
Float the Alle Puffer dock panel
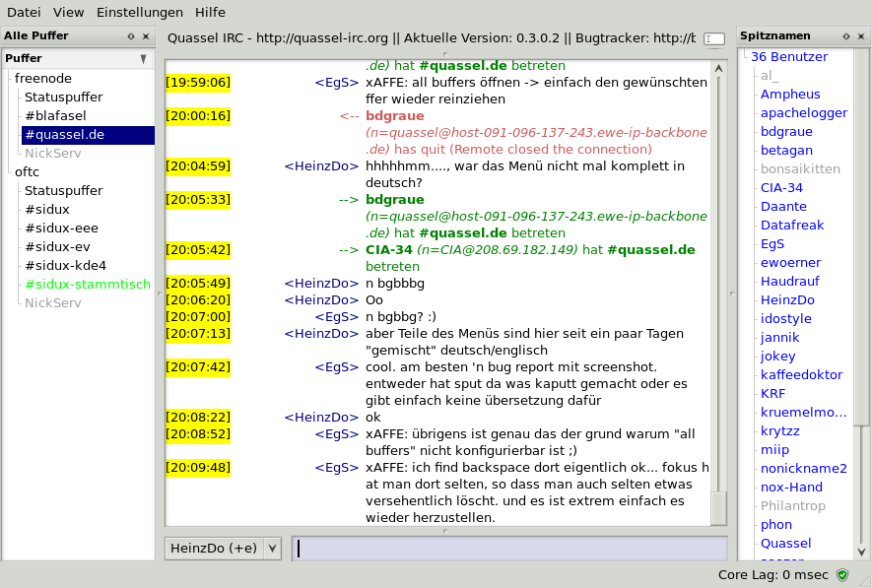(x=131, y=36)
